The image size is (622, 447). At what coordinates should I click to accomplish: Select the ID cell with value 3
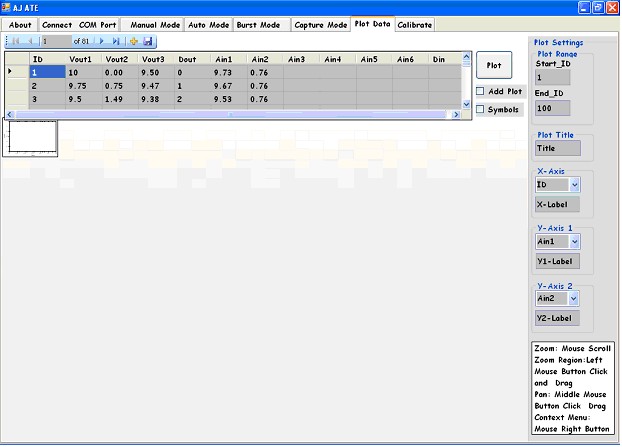click(x=47, y=99)
